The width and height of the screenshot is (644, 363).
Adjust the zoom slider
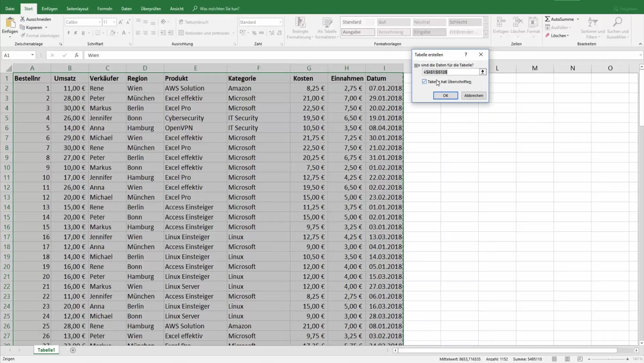tap(608, 359)
